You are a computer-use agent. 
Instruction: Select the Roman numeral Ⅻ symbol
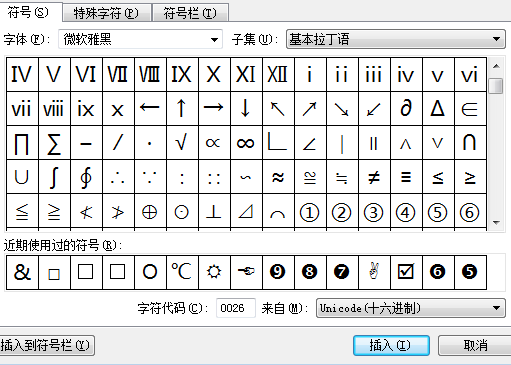[x=278, y=75]
